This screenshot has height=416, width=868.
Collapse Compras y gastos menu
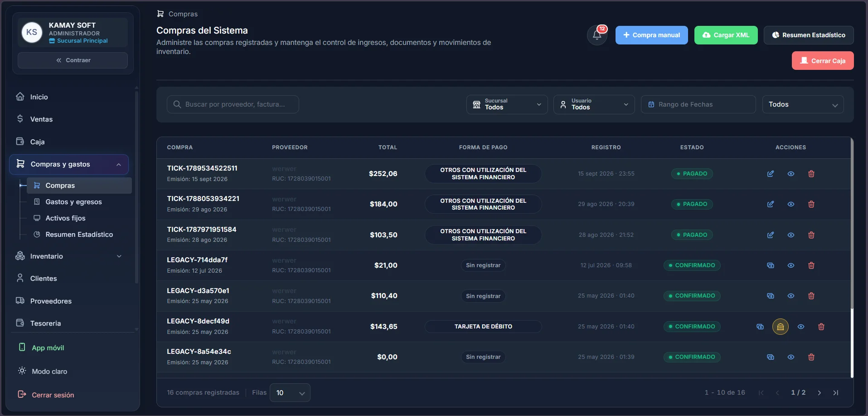[69, 164]
